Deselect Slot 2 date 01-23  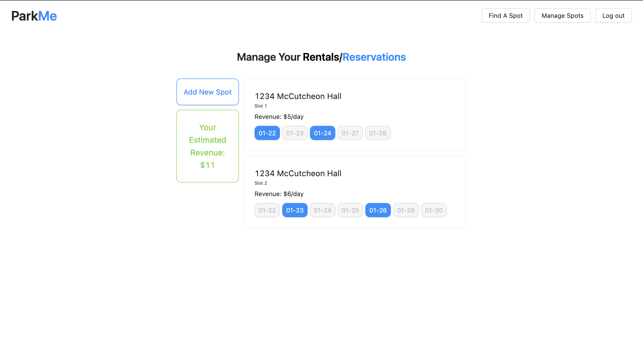295,210
